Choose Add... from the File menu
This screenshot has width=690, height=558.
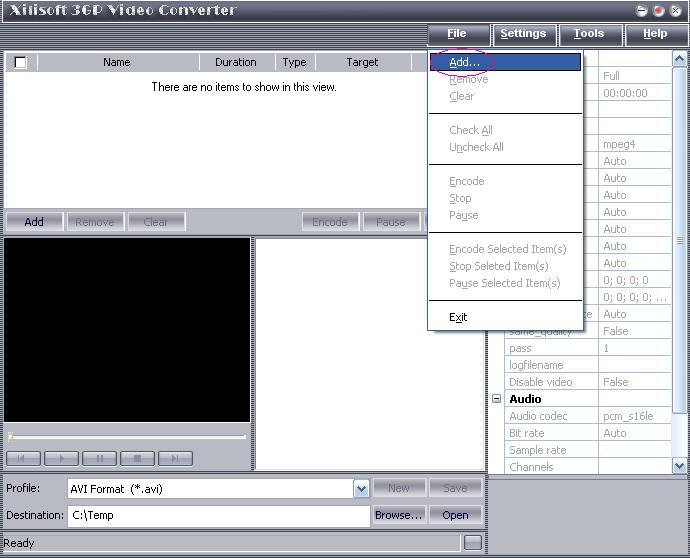(464, 62)
